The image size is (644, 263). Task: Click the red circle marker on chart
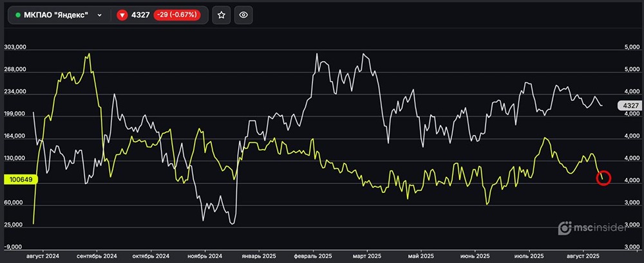[x=603, y=178]
